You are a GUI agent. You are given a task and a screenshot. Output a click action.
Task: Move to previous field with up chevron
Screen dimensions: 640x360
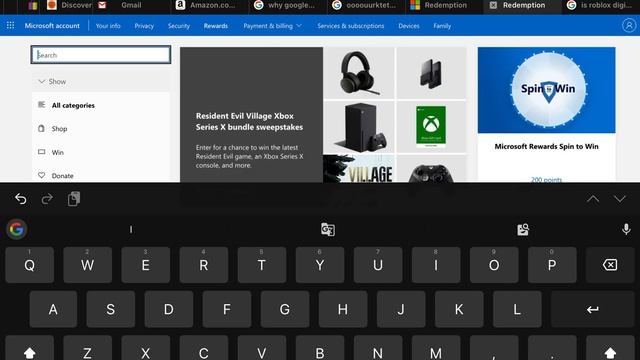[593, 199]
